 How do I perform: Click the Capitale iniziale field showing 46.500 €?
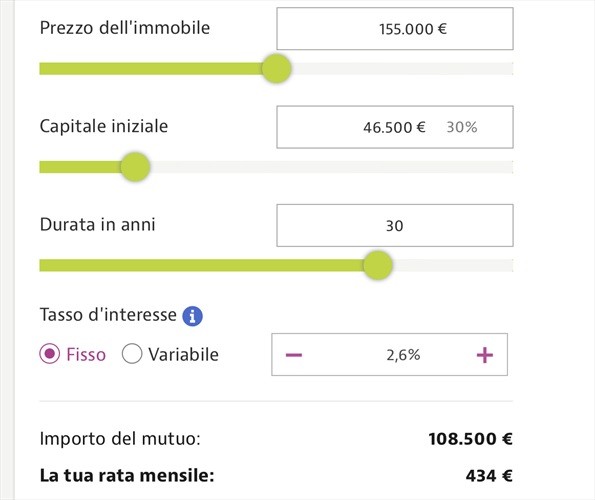click(395, 127)
